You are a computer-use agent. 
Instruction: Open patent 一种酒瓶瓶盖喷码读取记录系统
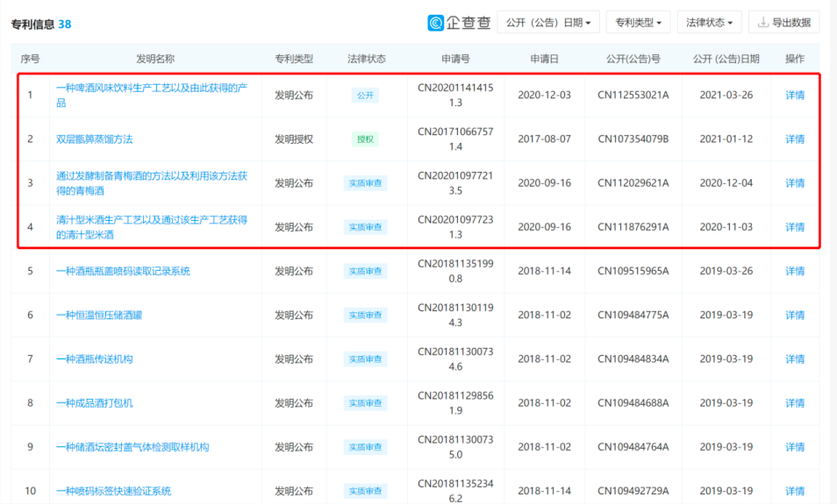click(x=124, y=271)
